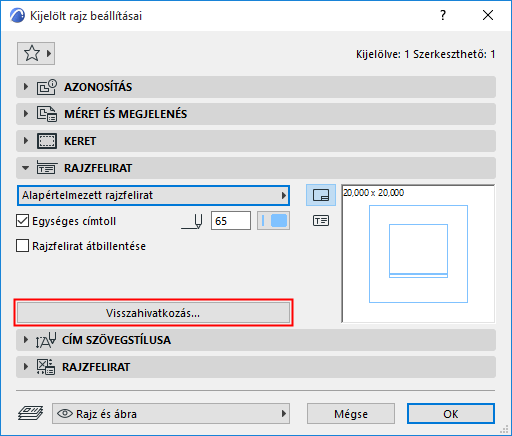
Task: Click the drawing title preview area
Action: coord(418,254)
